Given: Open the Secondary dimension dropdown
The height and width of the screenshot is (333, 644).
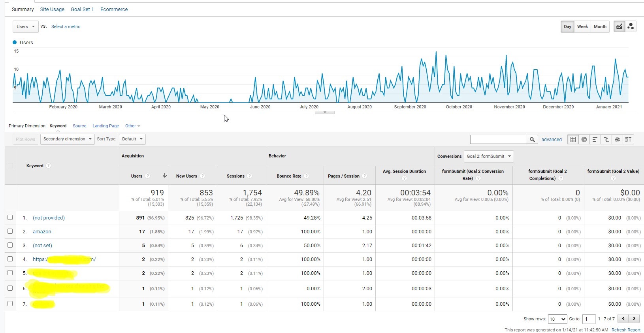Looking at the screenshot, I should pos(67,139).
